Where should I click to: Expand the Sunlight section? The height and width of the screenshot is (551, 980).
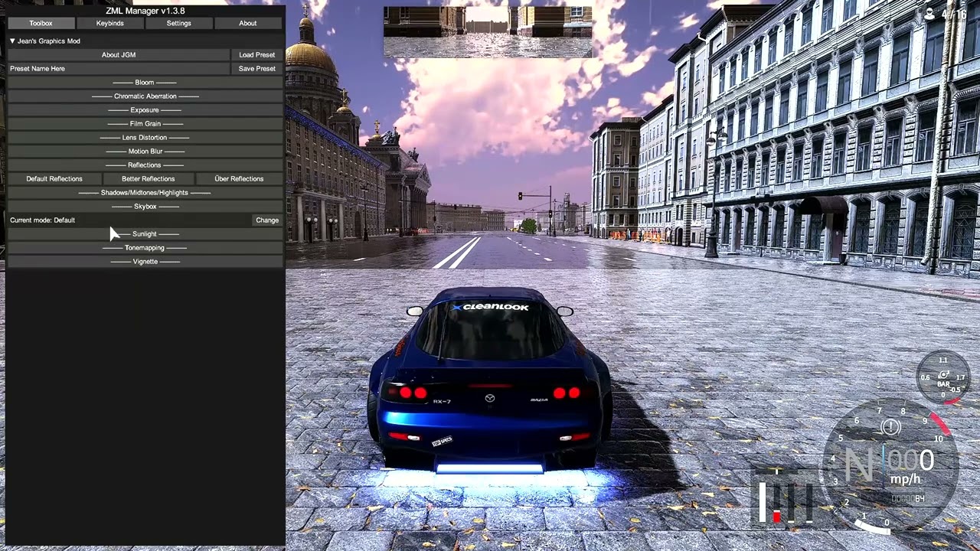145,234
